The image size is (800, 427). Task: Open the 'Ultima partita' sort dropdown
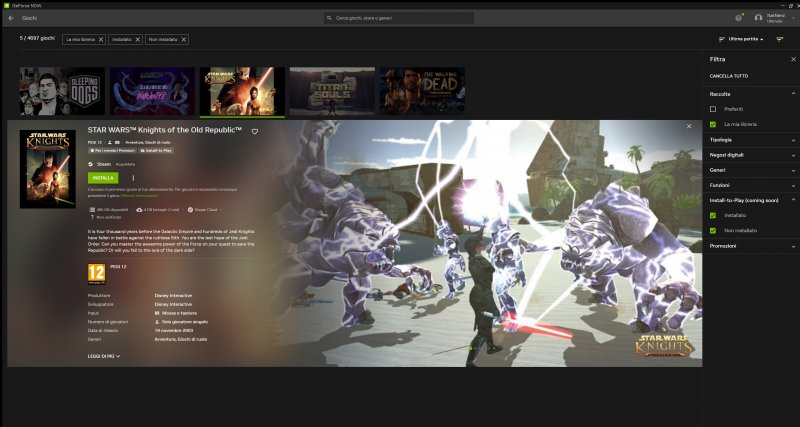(x=745, y=39)
